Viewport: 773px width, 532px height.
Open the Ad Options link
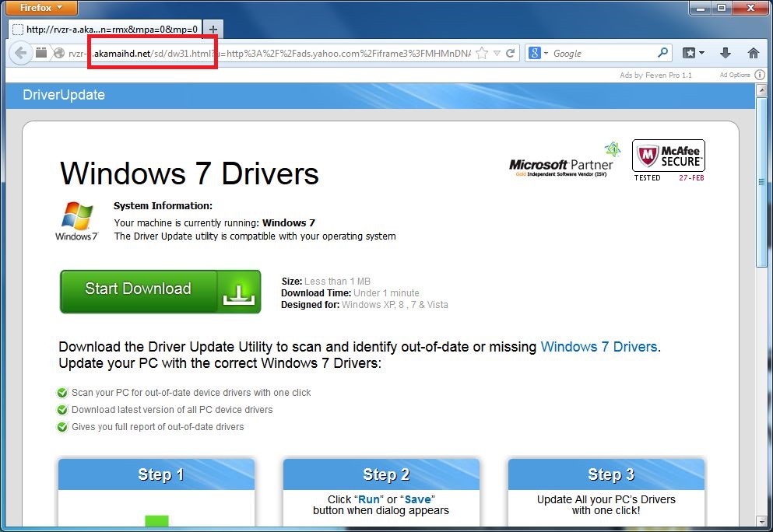[735, 75]
